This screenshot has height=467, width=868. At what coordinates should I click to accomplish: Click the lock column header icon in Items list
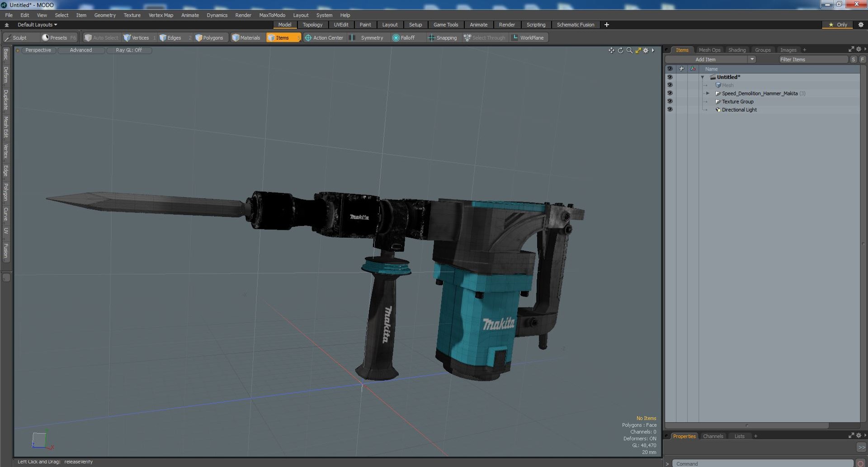[681, 69]
